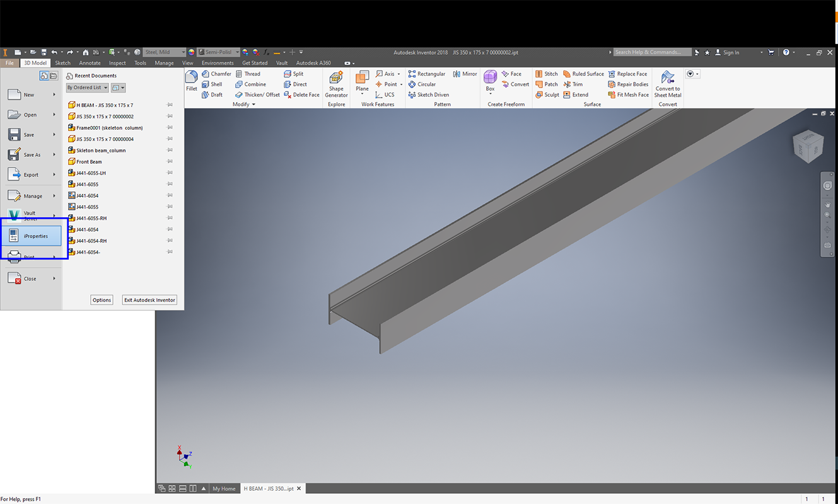
Task: Click the ViewCube in the viewport
Action: (x=807, y=146)
